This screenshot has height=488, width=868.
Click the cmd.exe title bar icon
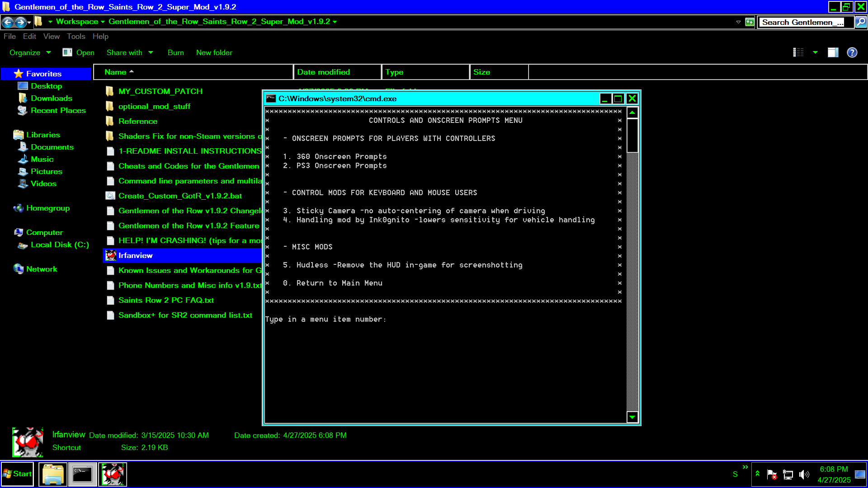click(x=271, y=99)
